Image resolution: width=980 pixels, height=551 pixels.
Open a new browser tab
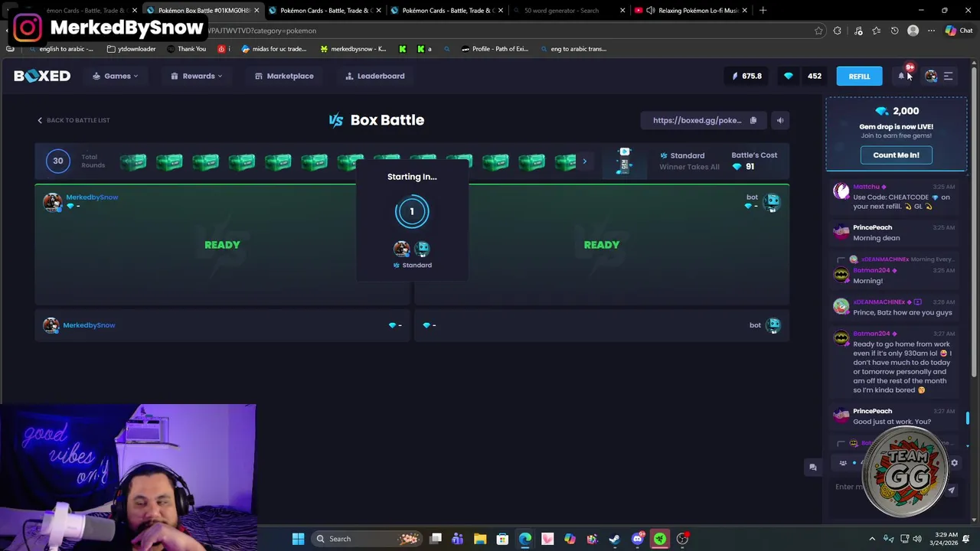763,10
